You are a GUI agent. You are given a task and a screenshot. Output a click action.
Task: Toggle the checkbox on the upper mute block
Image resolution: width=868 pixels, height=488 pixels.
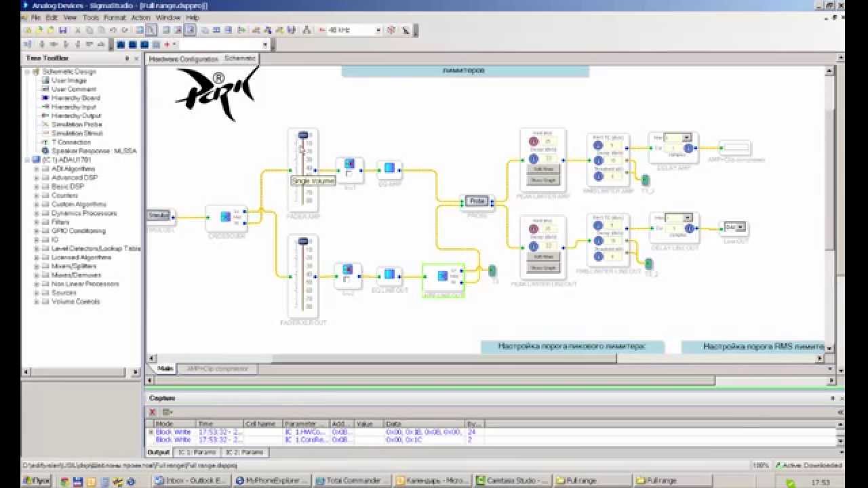click(x=349, y=174)
